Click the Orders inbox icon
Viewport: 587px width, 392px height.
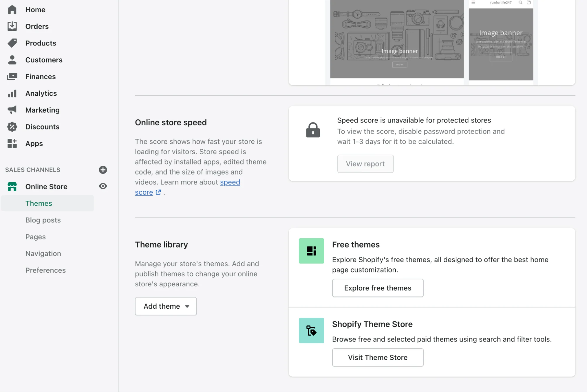pyautogui.click(x=12, y=26)
